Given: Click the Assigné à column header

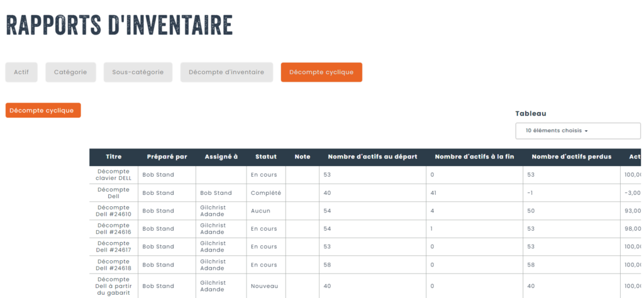Looking at the screenshot, I should [221, 157].
